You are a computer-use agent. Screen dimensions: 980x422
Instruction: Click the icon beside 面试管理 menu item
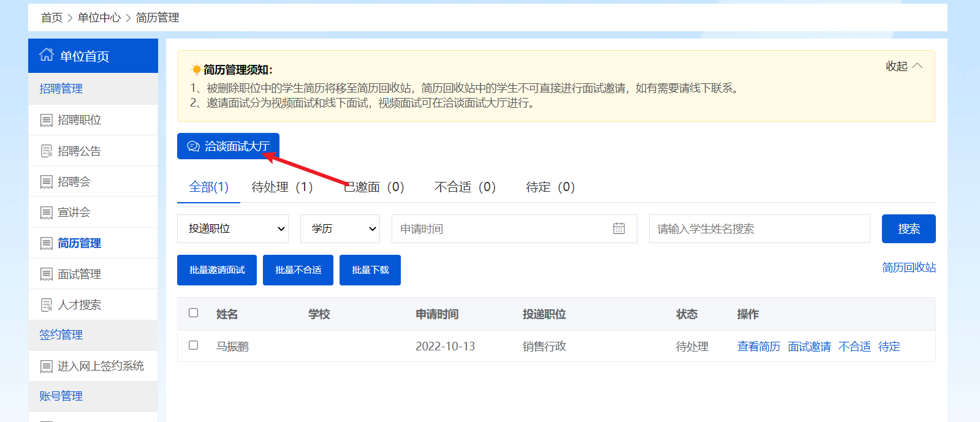47,274
